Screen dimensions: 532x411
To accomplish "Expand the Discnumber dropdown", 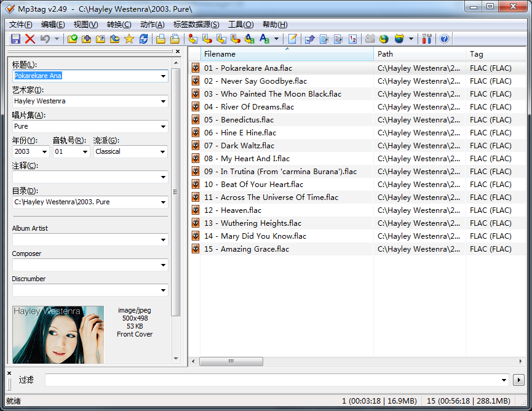I will (x=163, y=290).
